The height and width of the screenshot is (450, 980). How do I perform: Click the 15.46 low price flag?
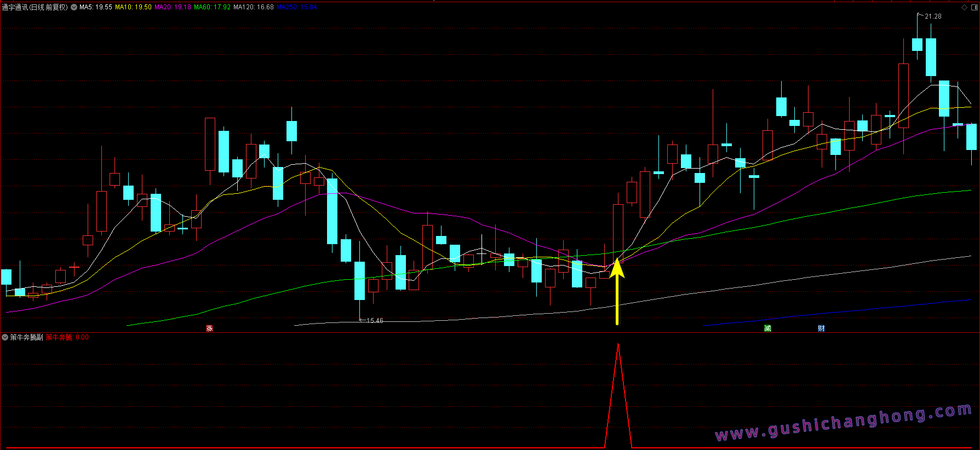(x=374, y=321)
